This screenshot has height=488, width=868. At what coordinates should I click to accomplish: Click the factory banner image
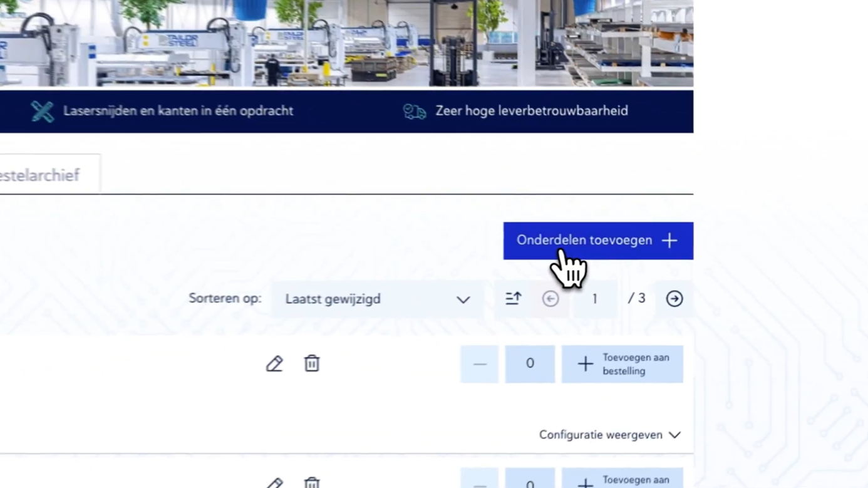point(346,43)
